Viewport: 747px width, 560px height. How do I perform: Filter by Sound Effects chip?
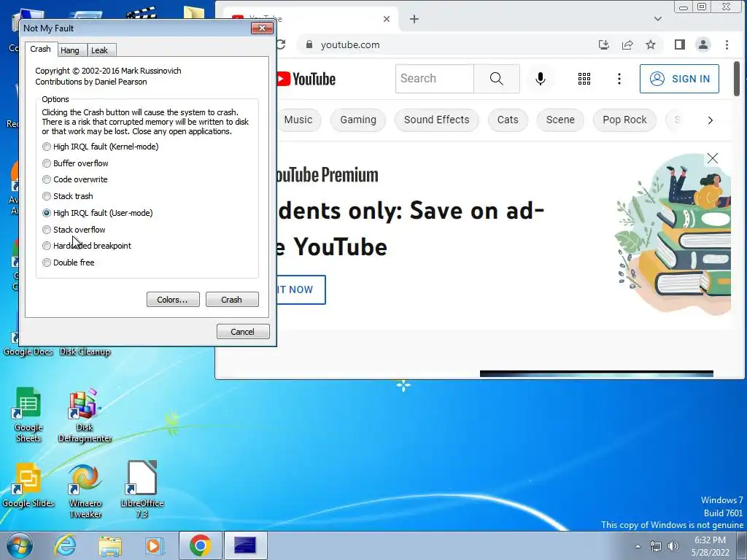[x=436, y=120]
